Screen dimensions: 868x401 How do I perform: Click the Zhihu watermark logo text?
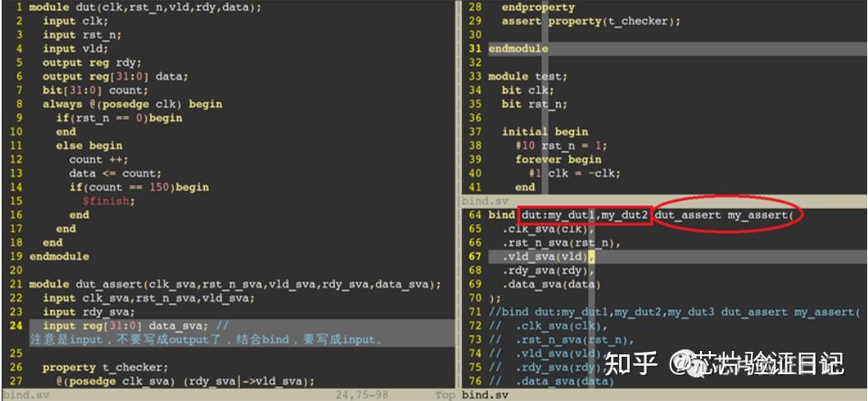(631, 363)
